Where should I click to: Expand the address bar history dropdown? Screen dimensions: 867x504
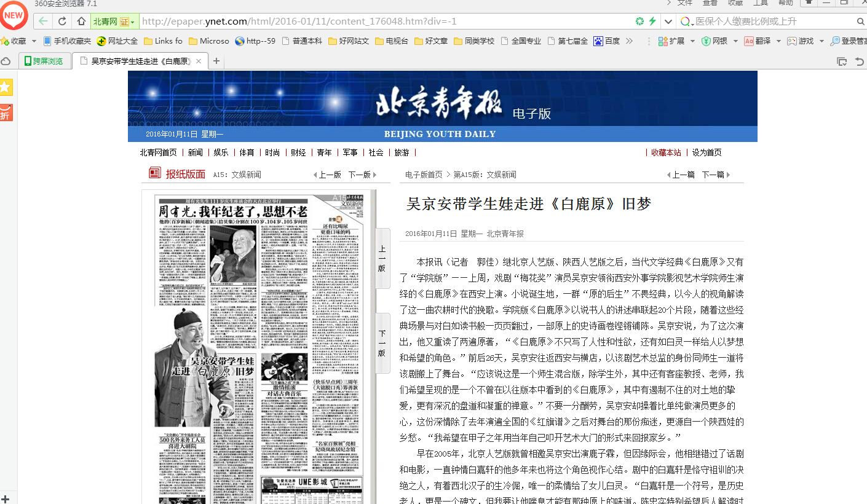(x=668, y=22)
